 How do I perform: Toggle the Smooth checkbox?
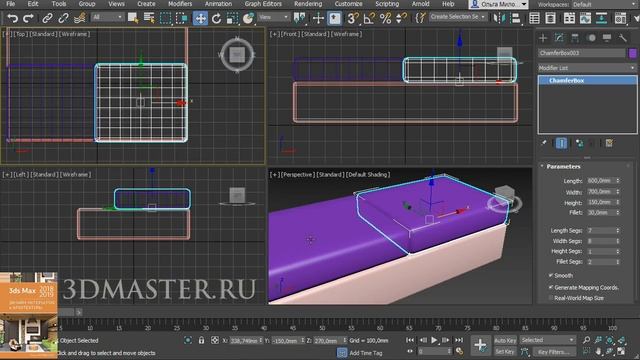tap(551, 276)
